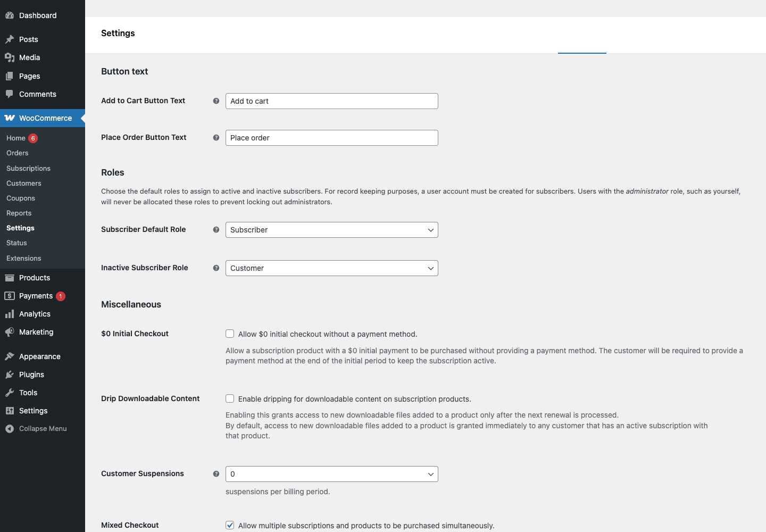The image size is (766, 532).
Task: Click help icon beside Place Order Button Text
Action: coord(216,138)
